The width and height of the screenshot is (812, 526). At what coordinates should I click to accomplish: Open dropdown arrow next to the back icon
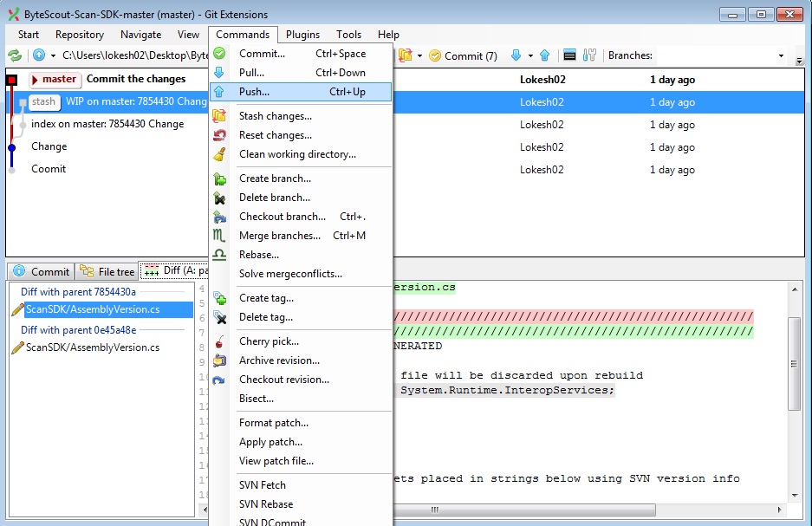pos(53,56)
